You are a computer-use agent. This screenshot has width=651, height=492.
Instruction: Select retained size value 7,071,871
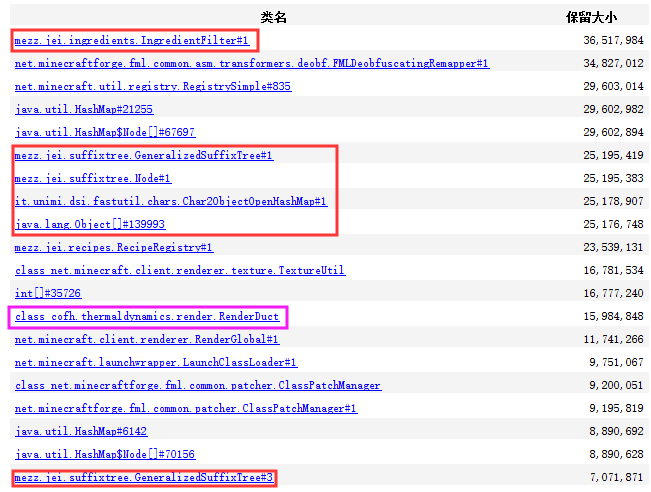point(616,477)
